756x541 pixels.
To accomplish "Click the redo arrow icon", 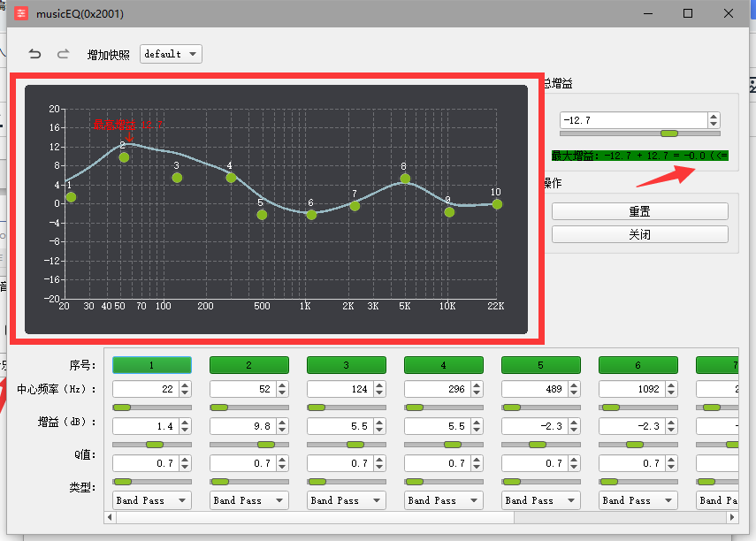I will [63, 54].
